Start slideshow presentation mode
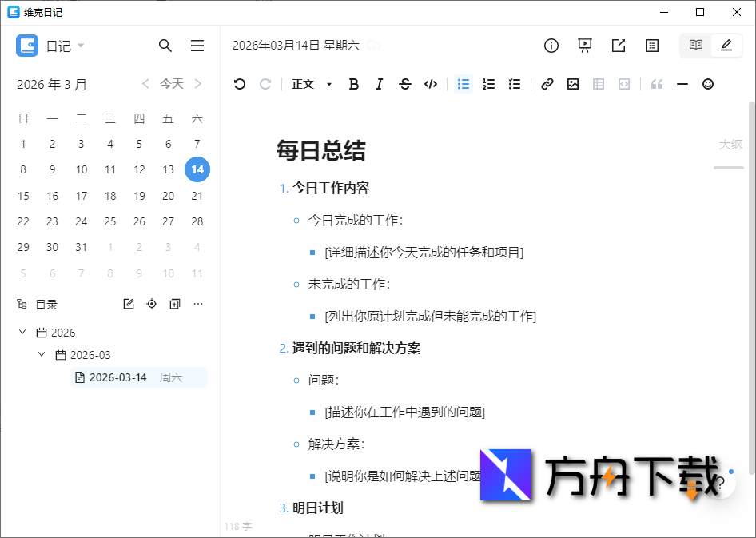This screenshot has width=756, height=538. pos(584,46)
